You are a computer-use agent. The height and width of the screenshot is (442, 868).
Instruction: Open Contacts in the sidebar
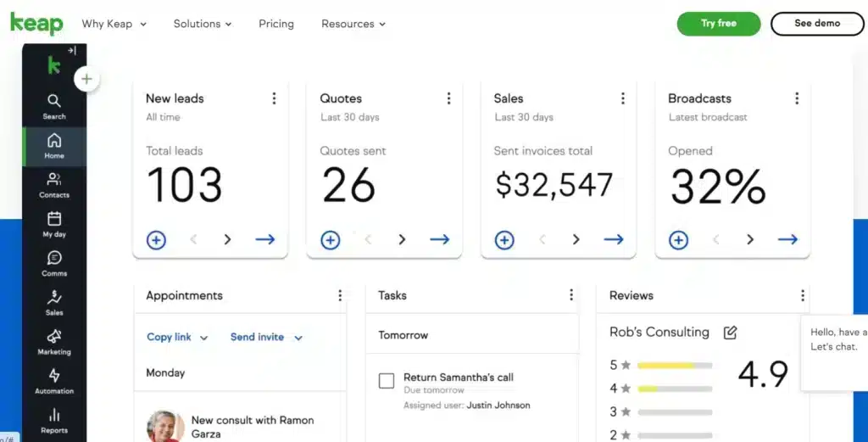tap(54, 186)
